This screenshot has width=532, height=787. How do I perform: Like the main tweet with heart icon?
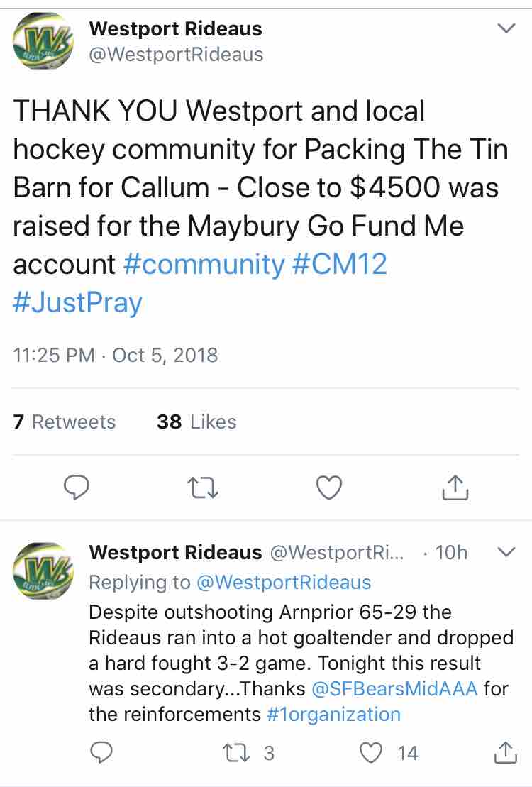[x=329, y=487]
